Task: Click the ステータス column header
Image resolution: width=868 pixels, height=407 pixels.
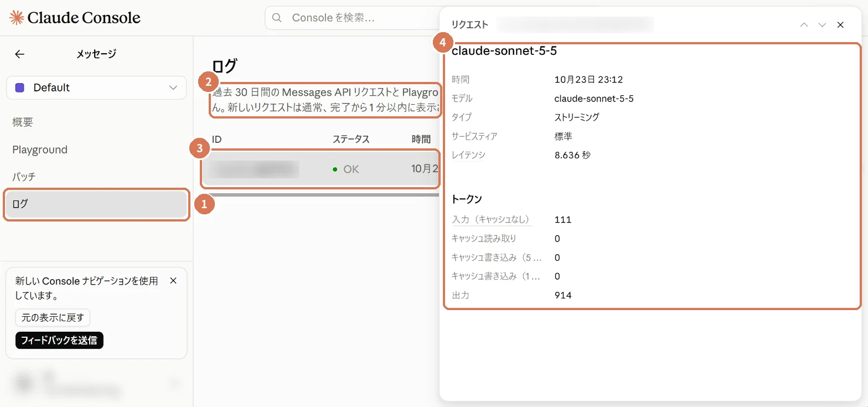Action: click(351, 139)
